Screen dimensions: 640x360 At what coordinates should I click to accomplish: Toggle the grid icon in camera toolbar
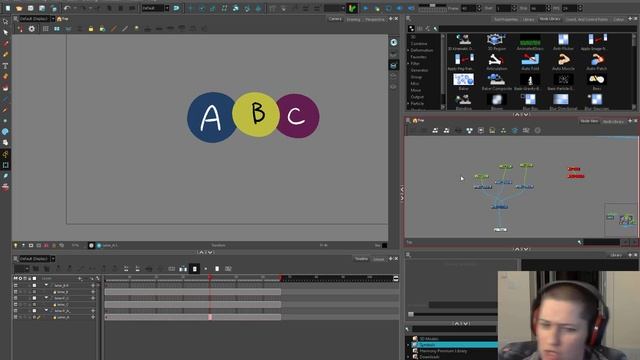tap(45, 29)
